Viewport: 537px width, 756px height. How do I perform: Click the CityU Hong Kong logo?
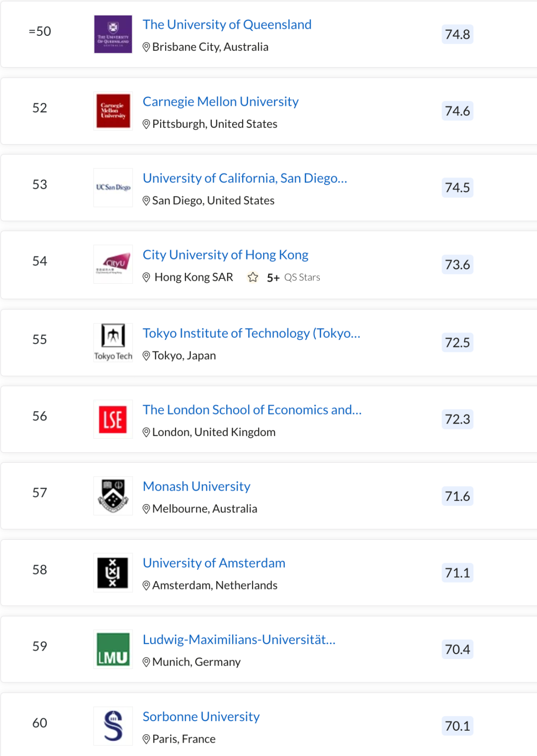point(113,264)
